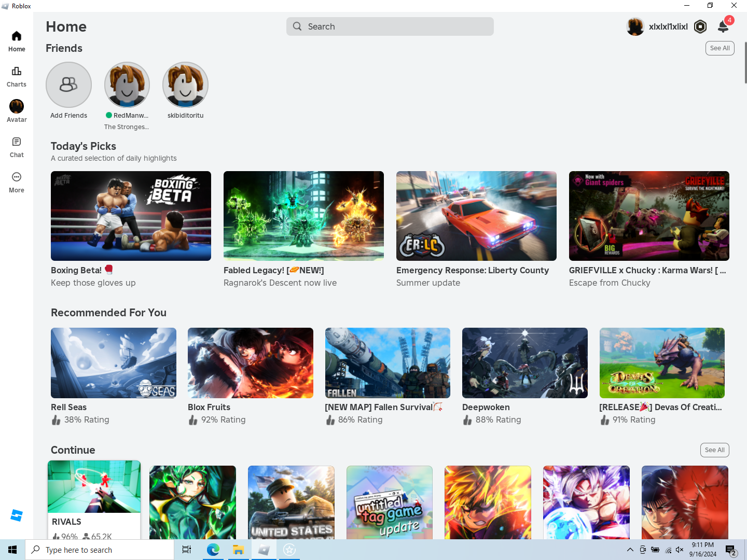
Task: Open RedManw... friend avatar
Action: tap(127, 85)
